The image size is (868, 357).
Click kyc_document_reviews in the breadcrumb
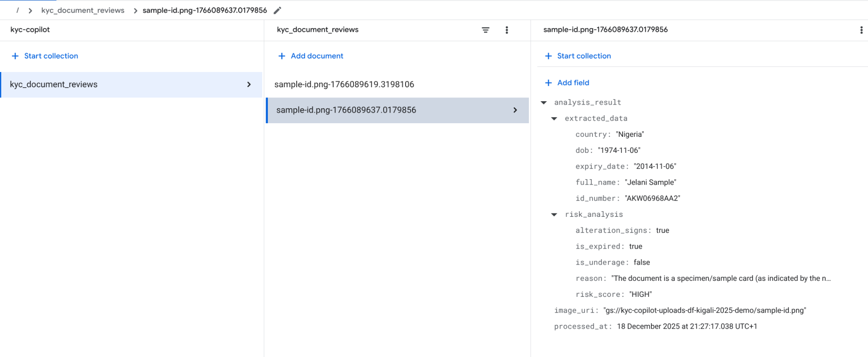[x=83, y=10]
